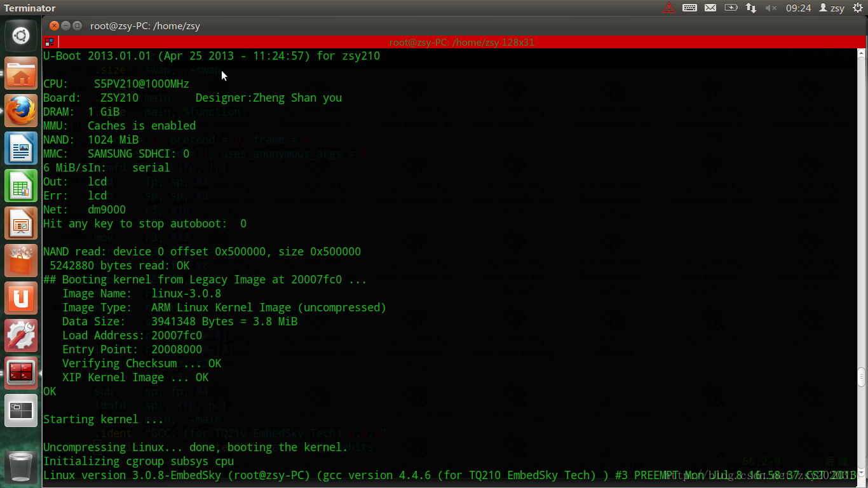
Task: Open the Ubuntu One launcher icon
Action: (x=21, y=299)
